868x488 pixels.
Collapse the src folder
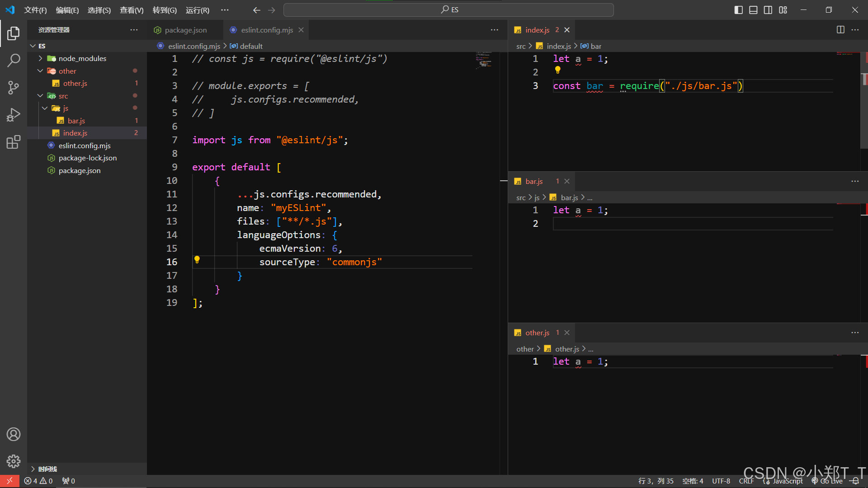click(63, 96)
